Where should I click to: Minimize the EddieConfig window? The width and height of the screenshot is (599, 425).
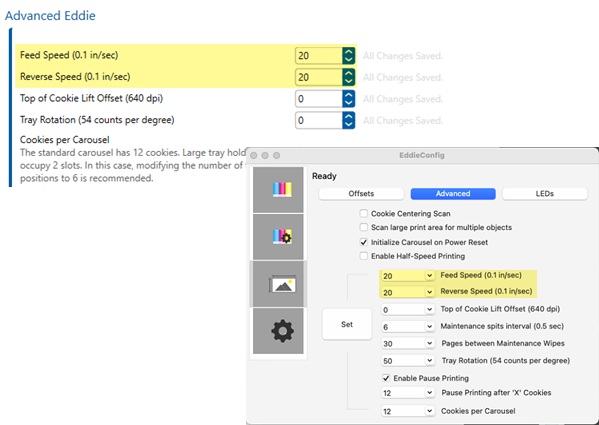(x=265, y=155)
